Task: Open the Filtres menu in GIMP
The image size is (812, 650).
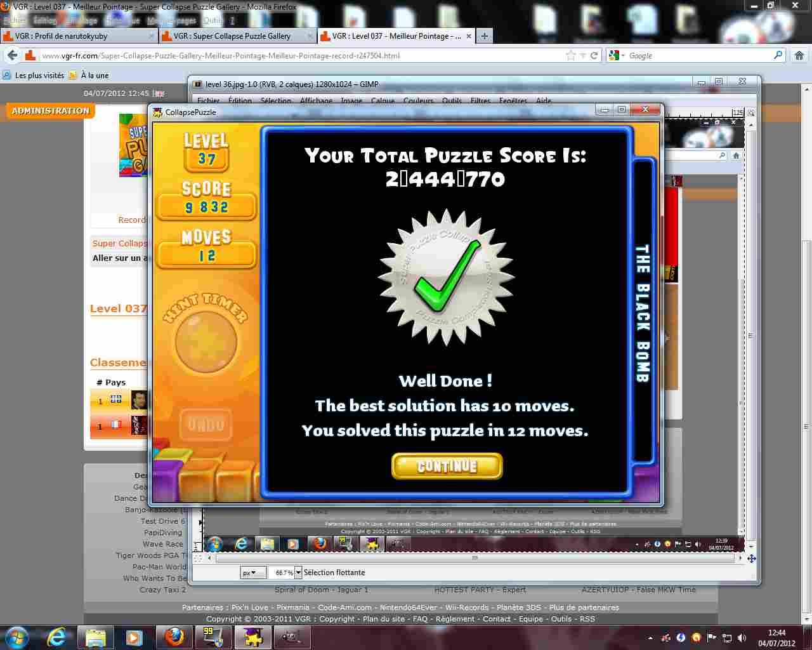Action: click(480, 101)
